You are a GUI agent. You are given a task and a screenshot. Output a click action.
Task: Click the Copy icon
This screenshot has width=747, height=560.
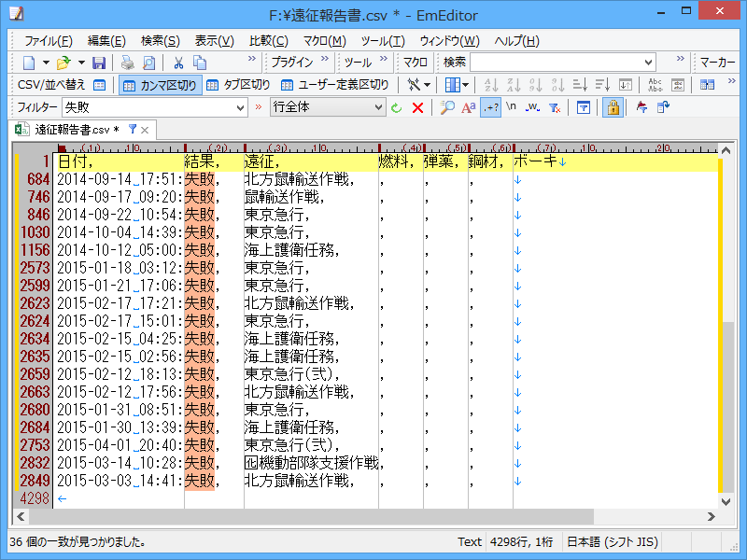click(x=200, y=63)
